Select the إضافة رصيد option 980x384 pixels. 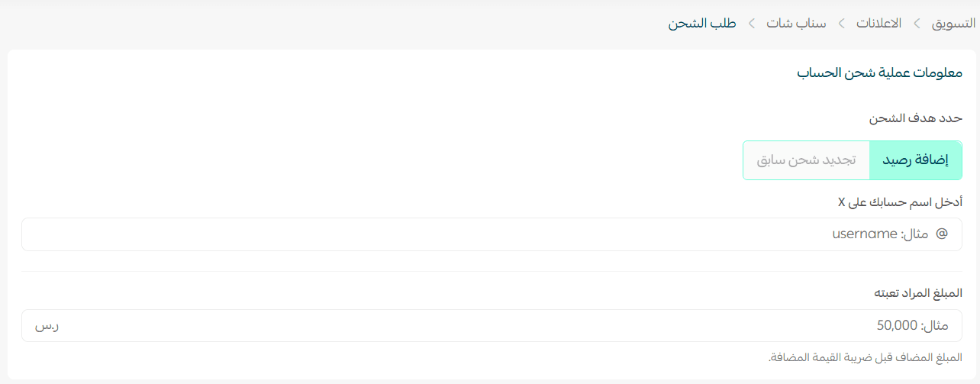click(x=916, y=160)
